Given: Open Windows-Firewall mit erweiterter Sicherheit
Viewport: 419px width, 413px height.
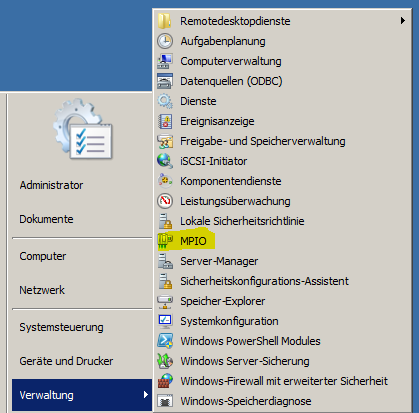Looking at the screenshot, I should coord(282,381).
